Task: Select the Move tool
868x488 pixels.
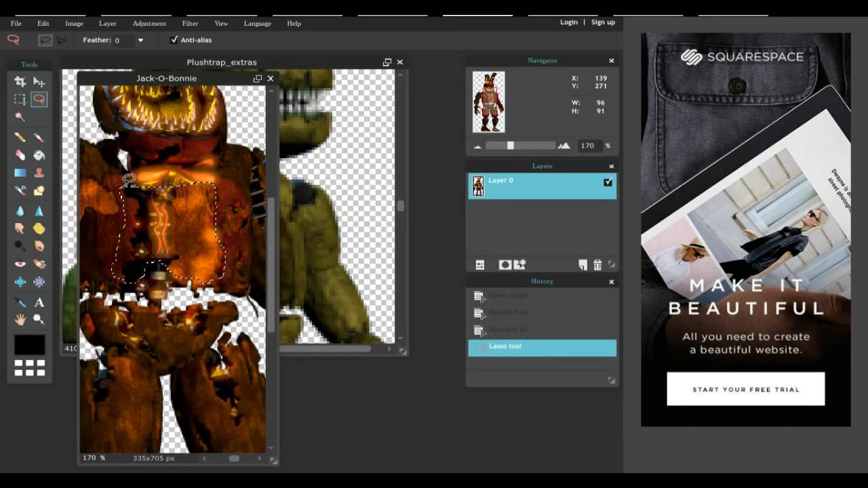Action: click(39, 81)
